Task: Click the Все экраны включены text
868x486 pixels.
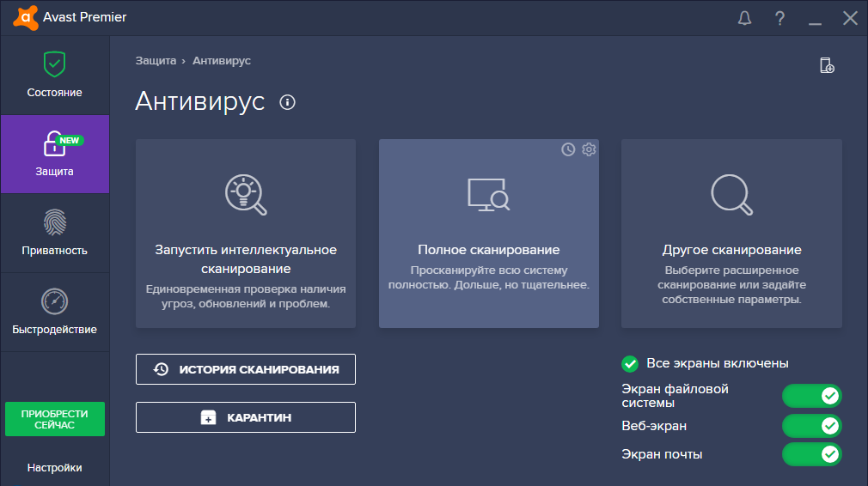Action: [x=718, y=363]
